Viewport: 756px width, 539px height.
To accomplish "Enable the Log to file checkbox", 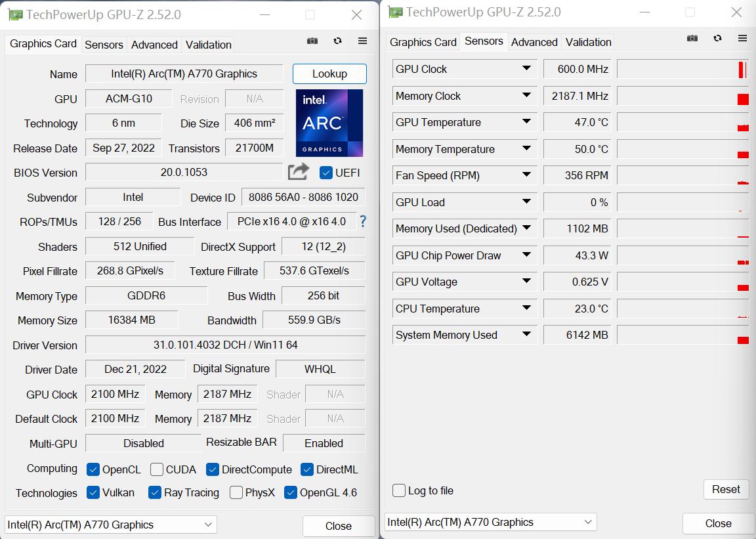I will pos(399,490).
